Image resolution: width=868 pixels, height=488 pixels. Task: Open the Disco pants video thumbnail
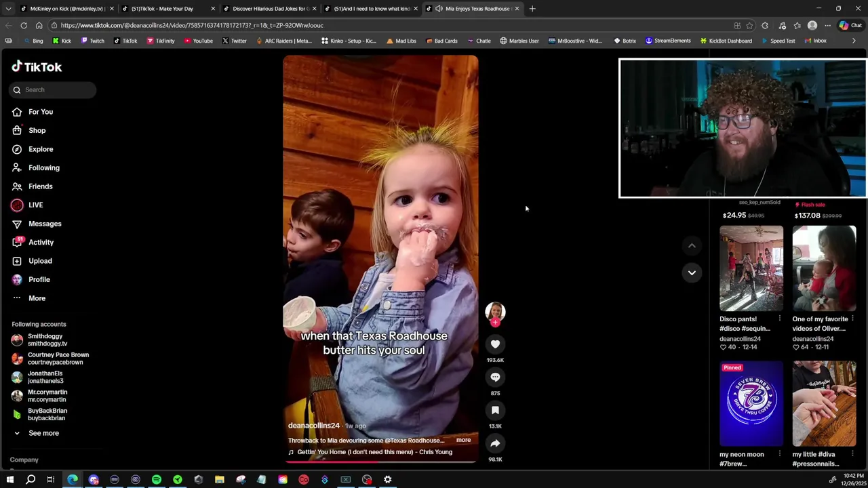coord(751,268)
